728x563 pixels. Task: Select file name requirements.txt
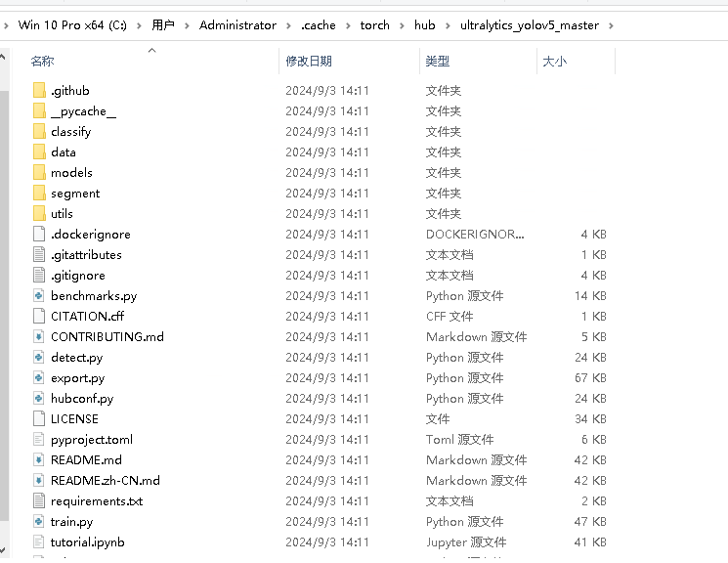click(x=97, y=501)
